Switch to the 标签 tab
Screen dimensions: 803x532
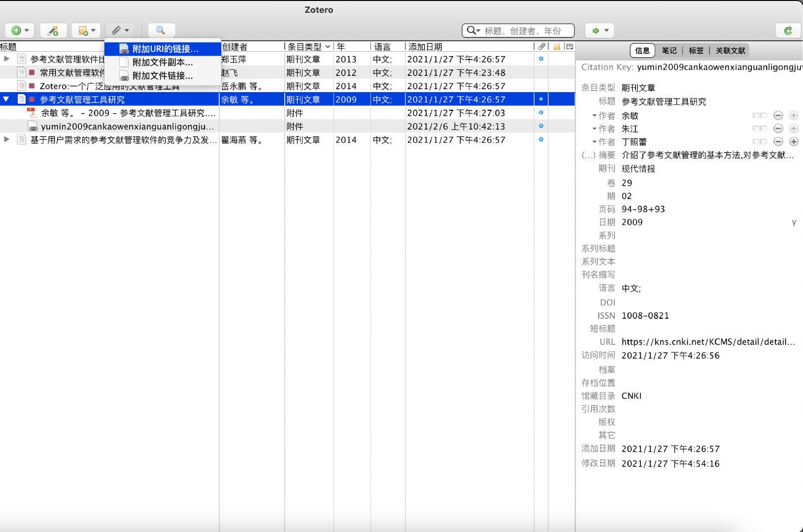click(x=696, y=50)
